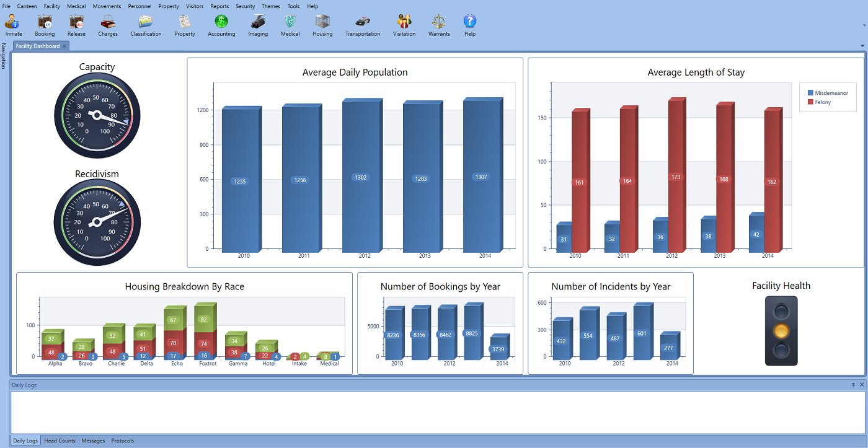Click the Booking toolbar icon
The width and height of the screenshot is (868, 448).
pos(45,22)
